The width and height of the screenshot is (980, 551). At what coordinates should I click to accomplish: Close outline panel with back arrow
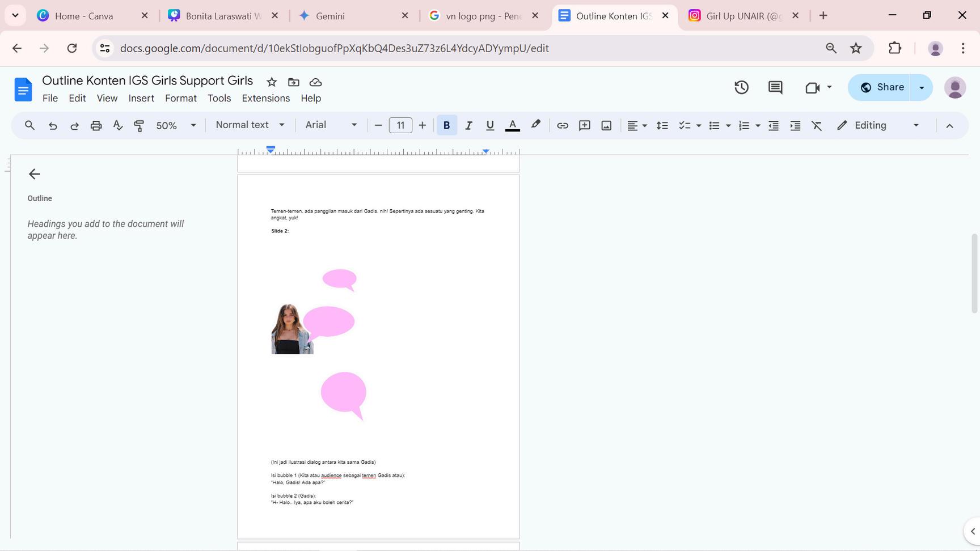coord(35,174)
